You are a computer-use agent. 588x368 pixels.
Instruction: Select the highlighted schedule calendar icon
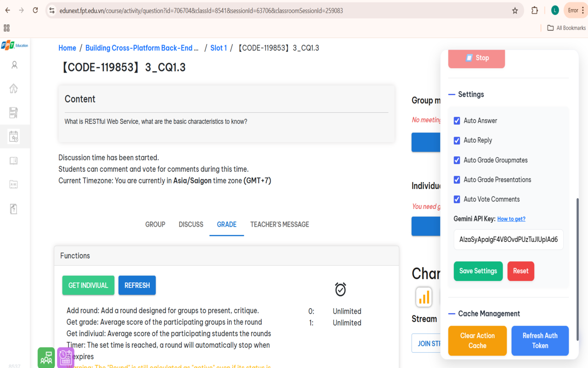14,136
